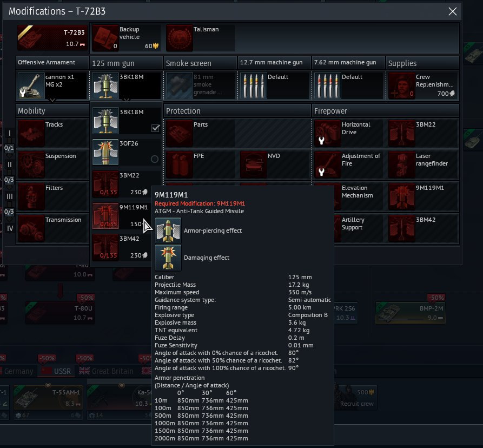Click the Firepower section header
Viewport: 483px width, 448px height.
pyautogui.click(x=386, y=111)
